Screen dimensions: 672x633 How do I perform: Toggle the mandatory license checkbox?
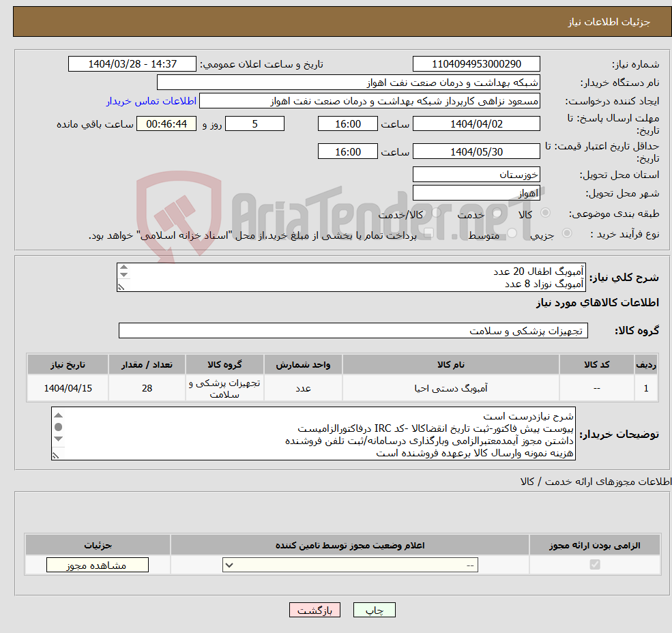[595, 564]
